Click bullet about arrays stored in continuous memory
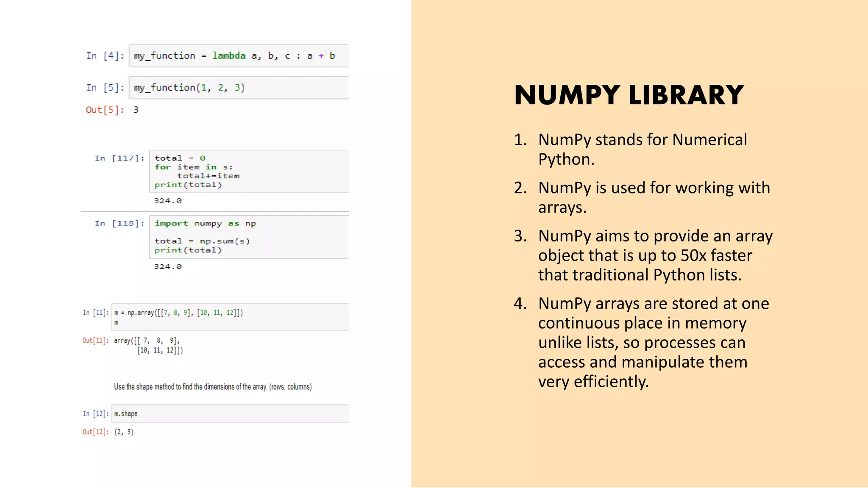This screenshot has height=488, width=868. coord(642,342)
